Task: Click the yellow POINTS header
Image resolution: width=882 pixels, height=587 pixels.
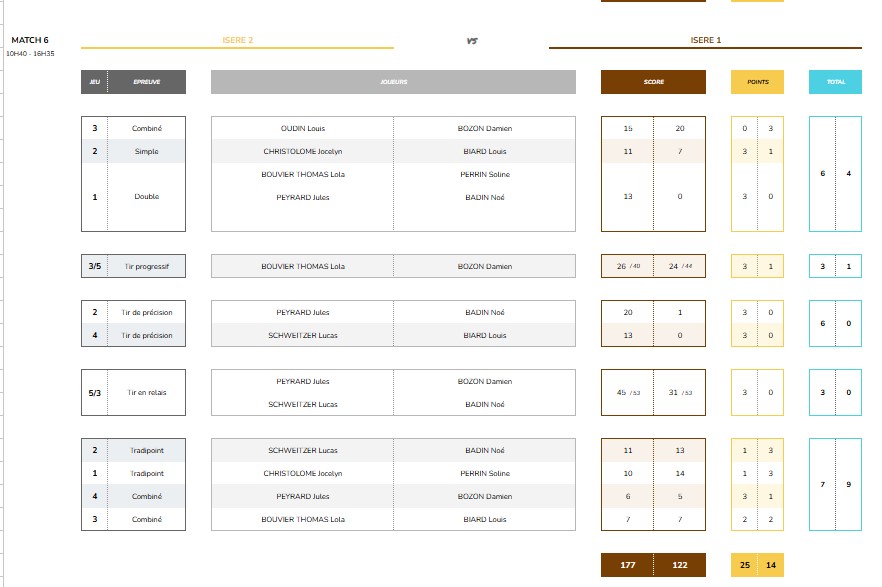Action: tap(757, 82)
